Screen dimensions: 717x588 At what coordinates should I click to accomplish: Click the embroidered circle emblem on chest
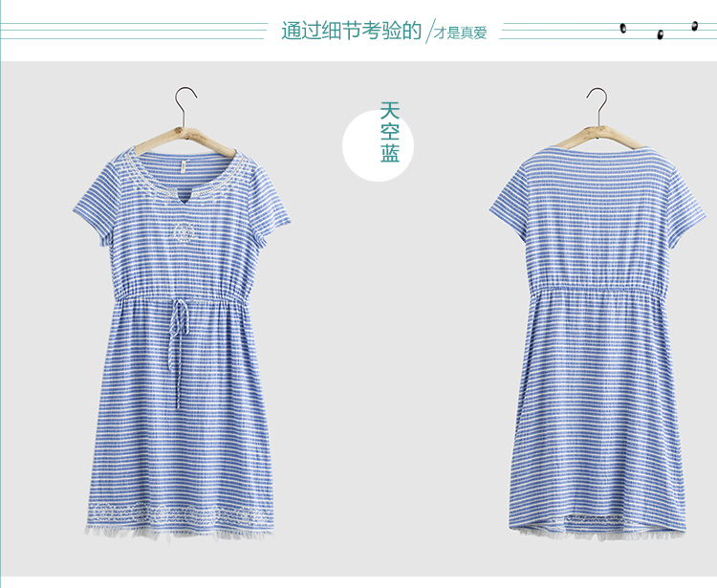pos(183,233)
